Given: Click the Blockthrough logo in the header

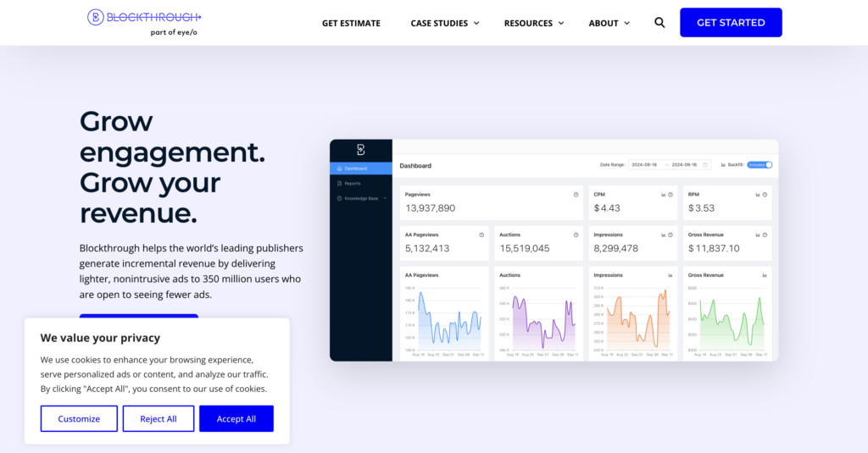Looking at the screenshot, I should coord(144,18).
